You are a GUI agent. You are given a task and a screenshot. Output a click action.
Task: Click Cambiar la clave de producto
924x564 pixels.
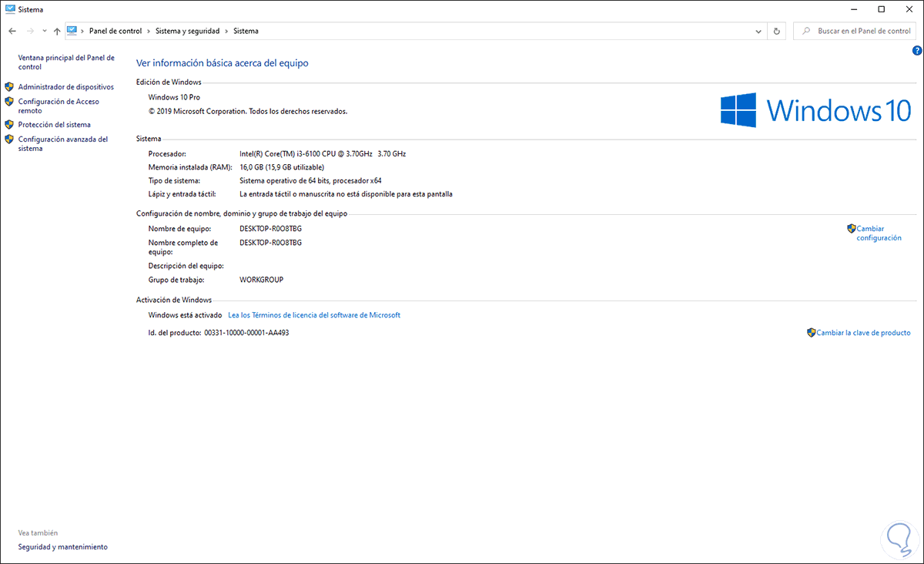click(x=863, y=333)
